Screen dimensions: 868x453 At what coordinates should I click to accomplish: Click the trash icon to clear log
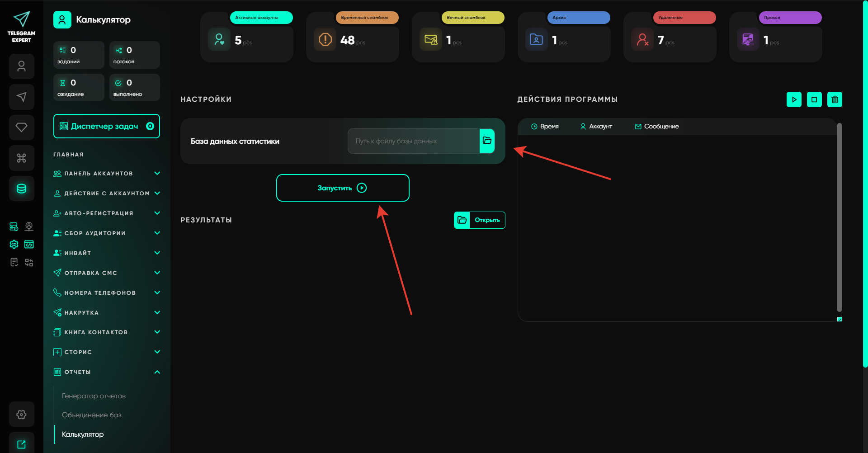[x=835, y=99]
